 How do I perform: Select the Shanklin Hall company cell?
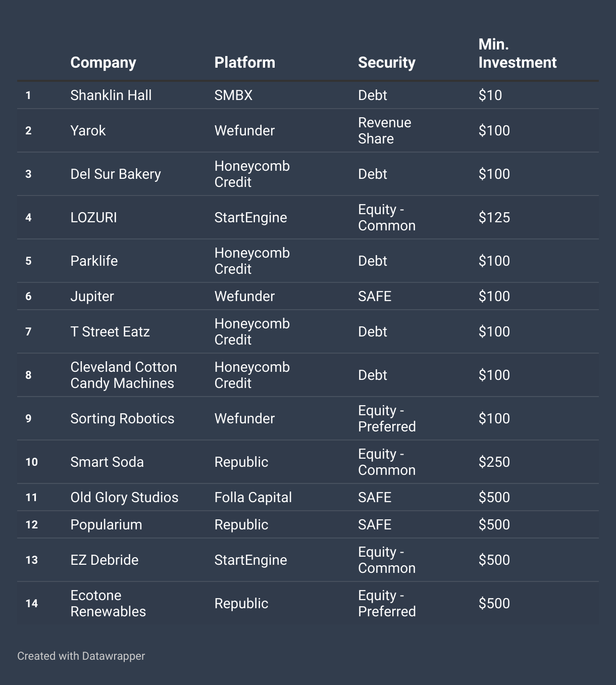point(111,95)
